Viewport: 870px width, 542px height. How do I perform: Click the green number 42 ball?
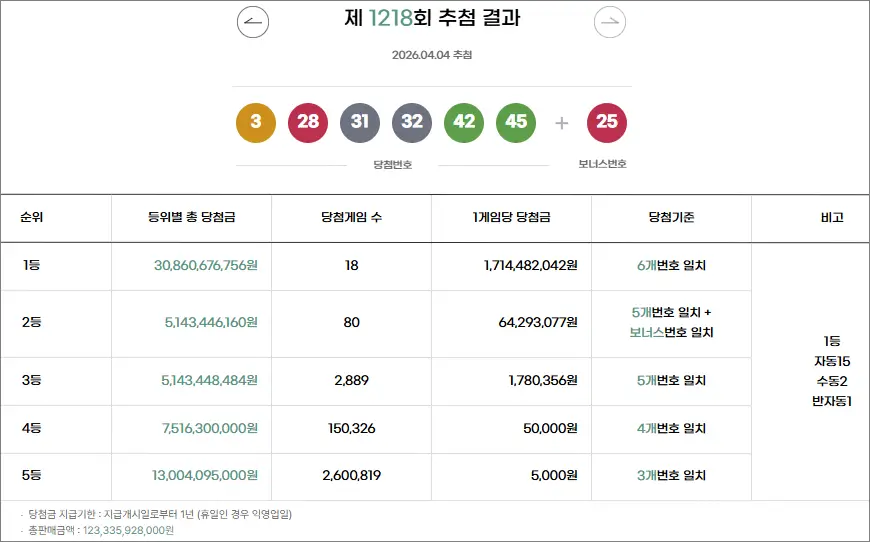click(464, 123)
